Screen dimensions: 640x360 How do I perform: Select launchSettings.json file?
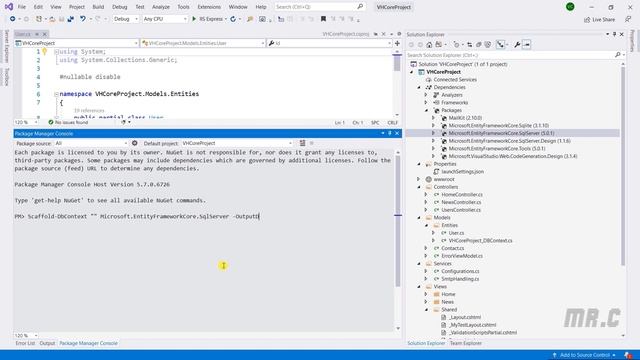462,172
